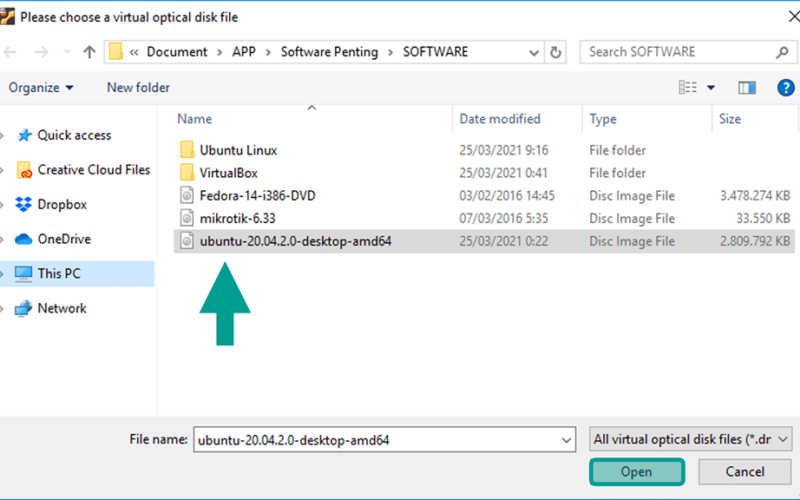The image size is (800, 500).
Task: Click Software Penting in the breadcrumb
Action: (x=329, y=52)
